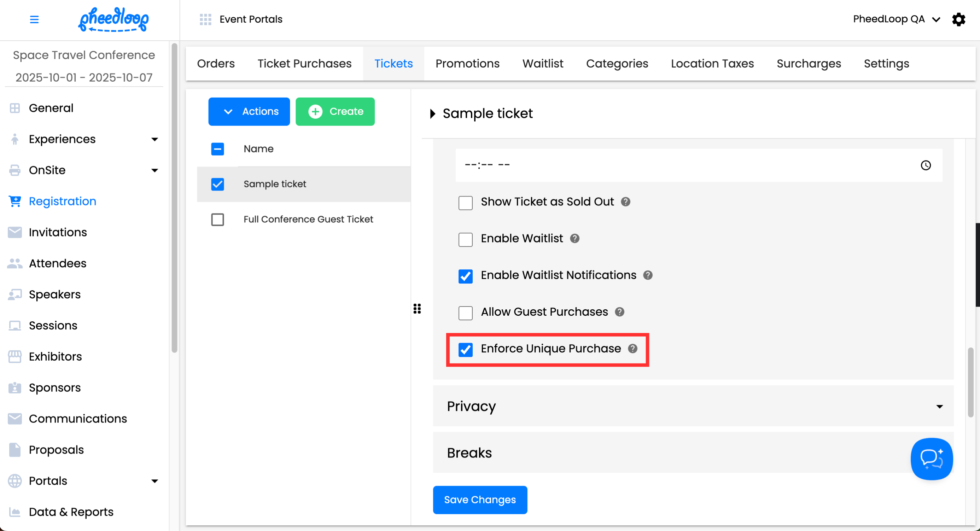Switch to the Promotions tab

pos(467,64)
